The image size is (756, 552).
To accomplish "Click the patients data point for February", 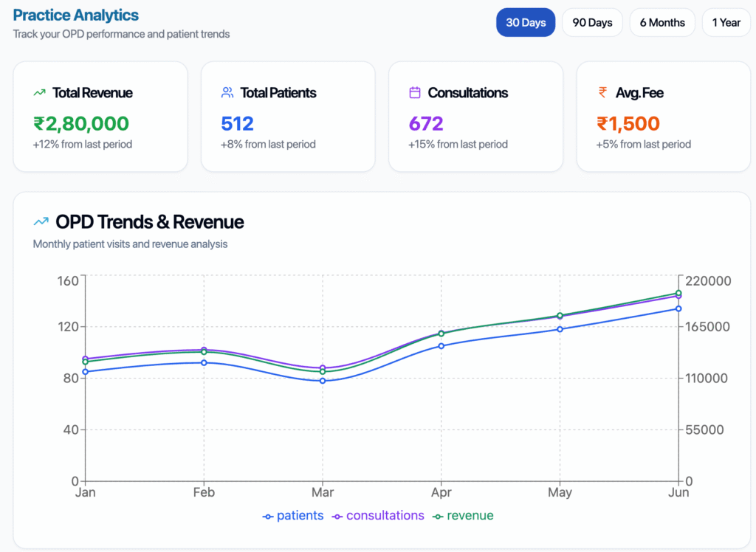I will click(204, 362).
